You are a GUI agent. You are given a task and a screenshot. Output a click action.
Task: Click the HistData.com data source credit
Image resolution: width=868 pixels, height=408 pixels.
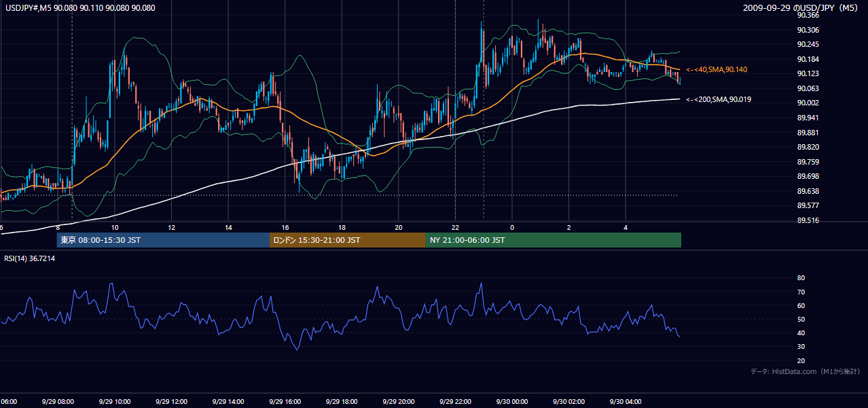[806, 371]
